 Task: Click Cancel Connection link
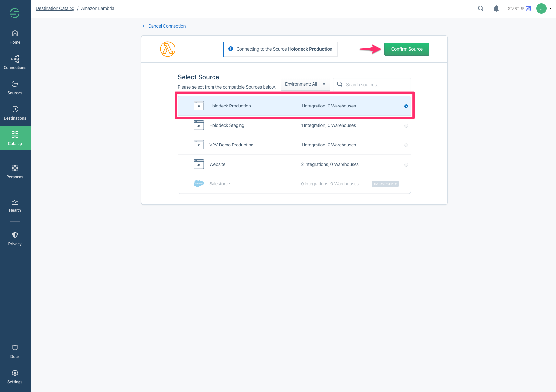[167, 26]
